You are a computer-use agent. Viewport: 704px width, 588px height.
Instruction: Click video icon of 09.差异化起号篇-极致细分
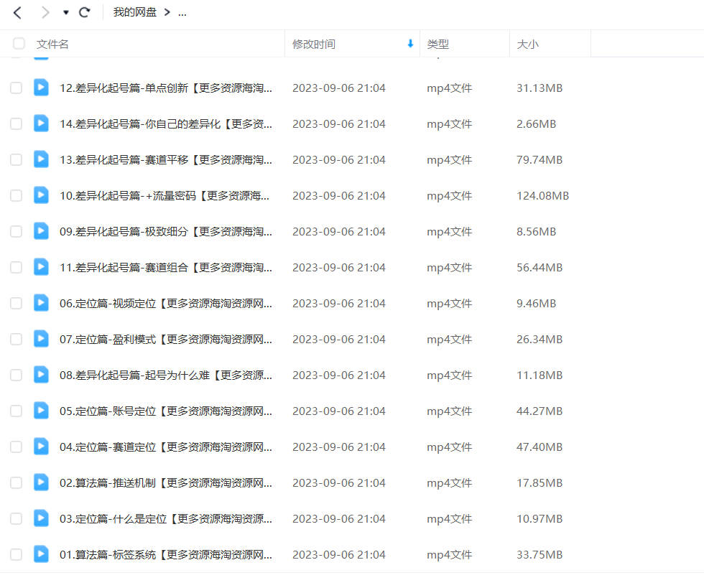pyautogui.click(x=41, y=230)
